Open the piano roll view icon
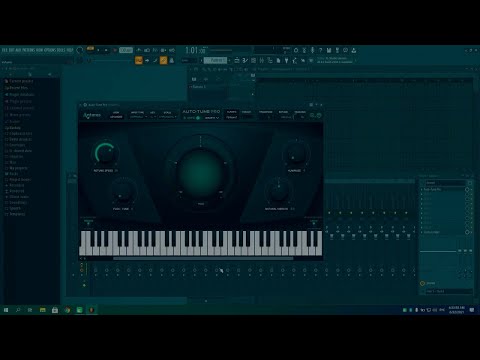 coord(245,60)
